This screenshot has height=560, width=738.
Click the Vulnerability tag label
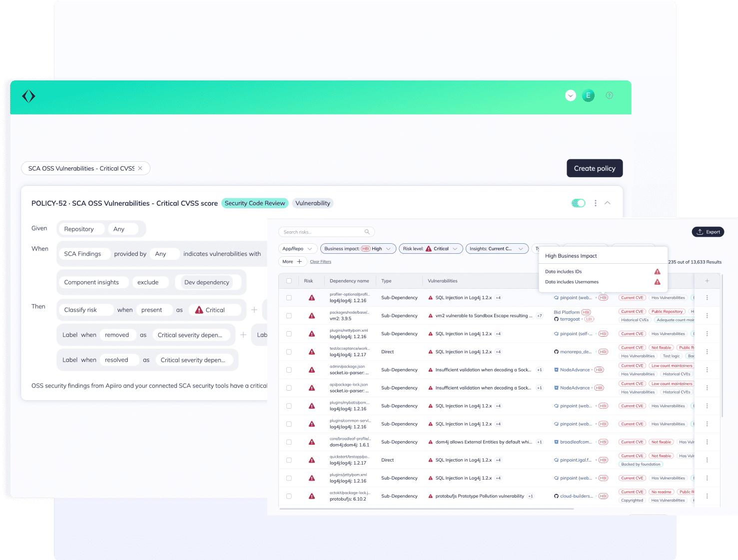(x=312, y=203)
